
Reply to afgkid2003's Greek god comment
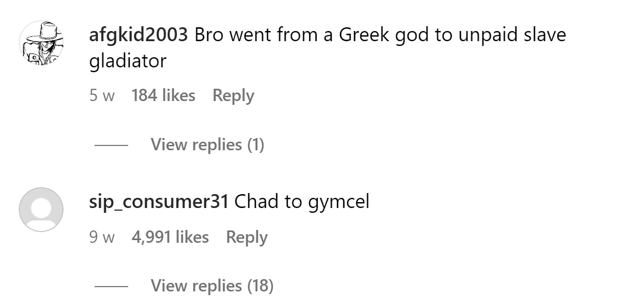233,96
